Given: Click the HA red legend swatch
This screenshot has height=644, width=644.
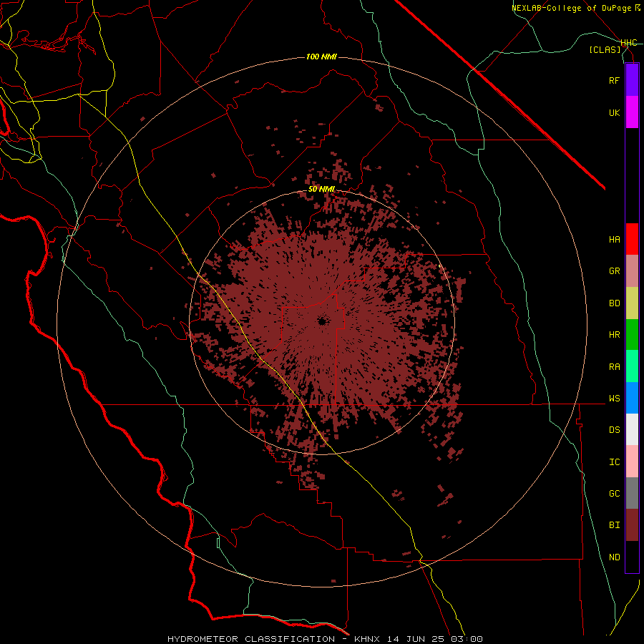Looking at the screenshot, I should 632,239.
